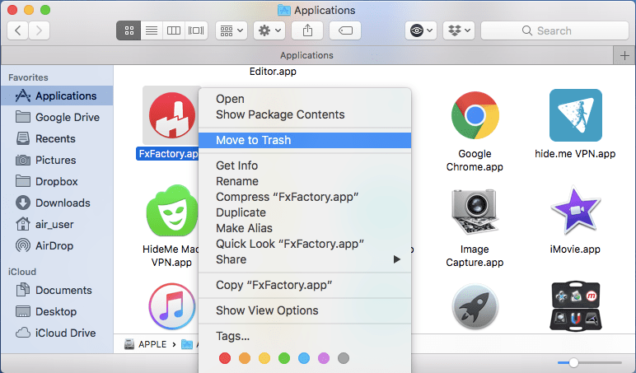Image resolution: width=636 pixels, height=373 pixels.
Task: Select the Google Chrome app icon
Action: tap(475, 115)
